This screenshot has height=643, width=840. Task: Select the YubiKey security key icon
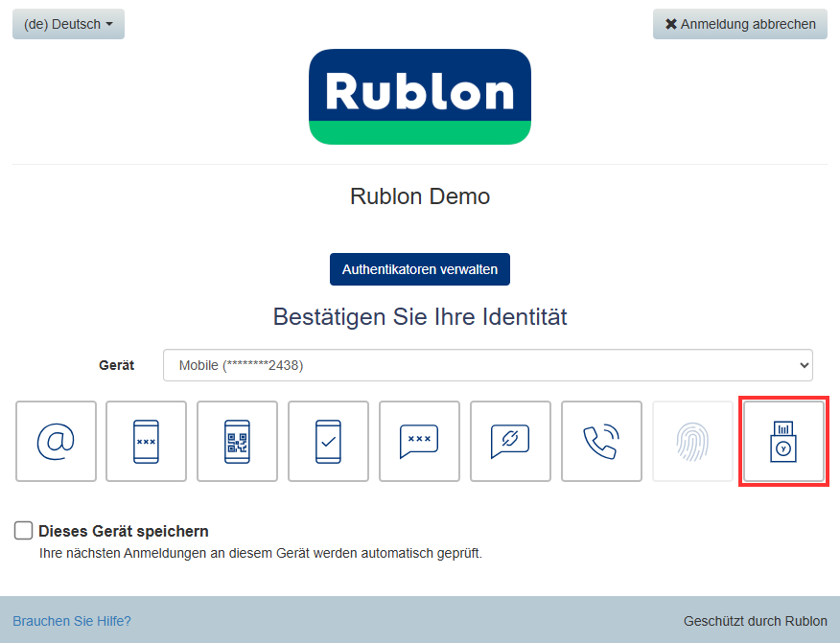[x=783, y=441]
